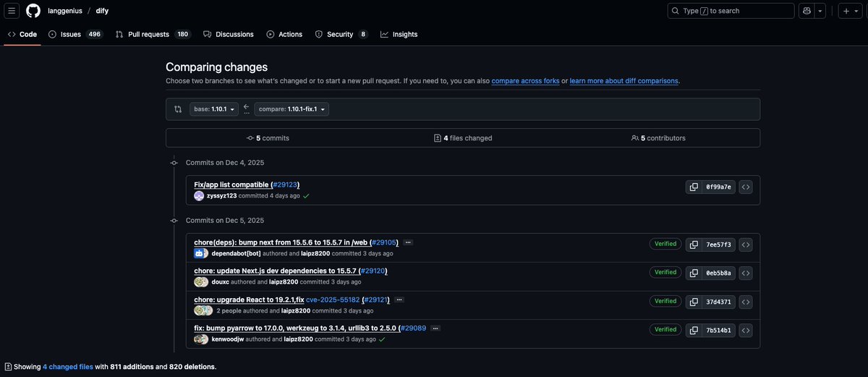Viewport: 868px width, 377px height.
Task: Copy full SHA for 37d4371
Action: click(694, 302)
